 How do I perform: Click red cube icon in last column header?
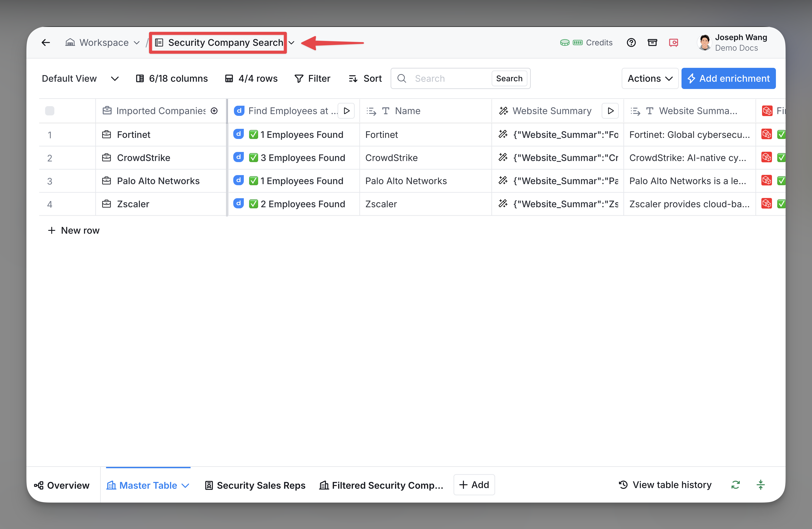click(x=767, y=111)
